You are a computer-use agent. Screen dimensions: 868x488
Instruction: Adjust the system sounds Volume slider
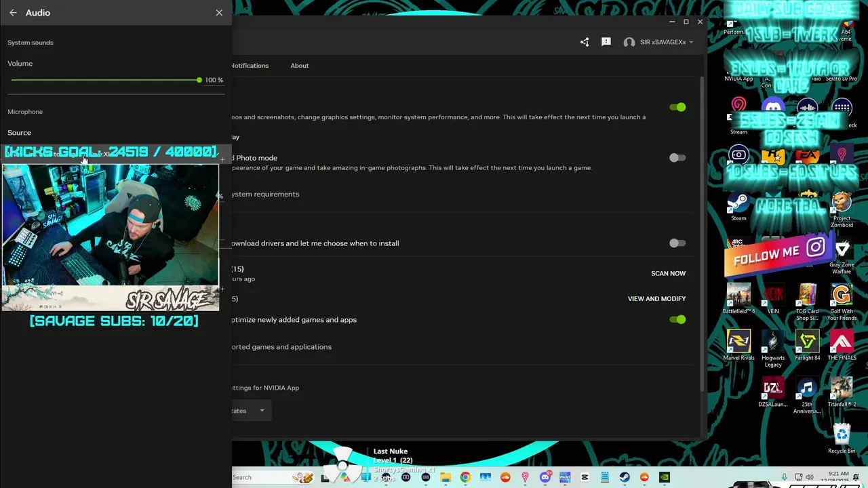click(106, 80)
